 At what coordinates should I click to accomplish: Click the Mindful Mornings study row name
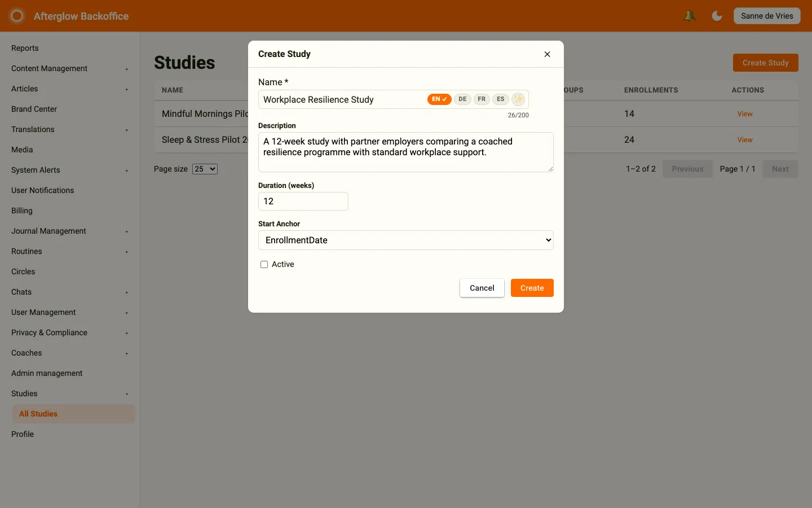tap(205, 114)
